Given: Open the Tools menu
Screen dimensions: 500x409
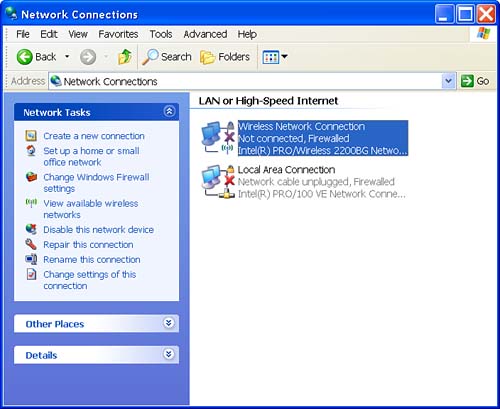Looking at the screenshot, I should [161, 34].
